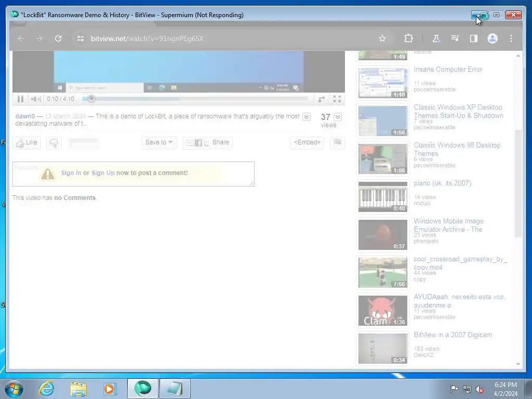Flag this video
This screenshot has width=532, height=399.
point(337,143)
